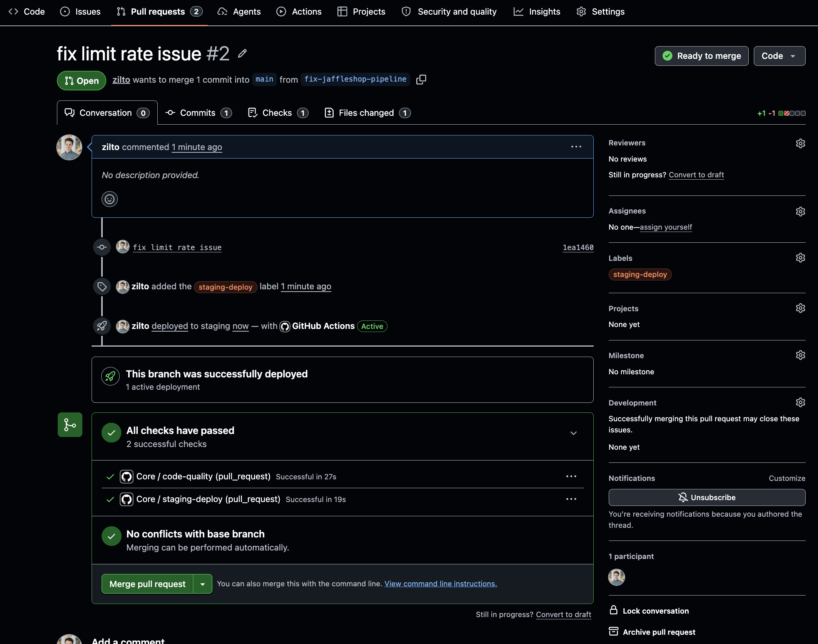Image resolution: width=818 pixels, height=644 pixels.
Task: Click the Active deployment status badge
Action: pos(372,326)
